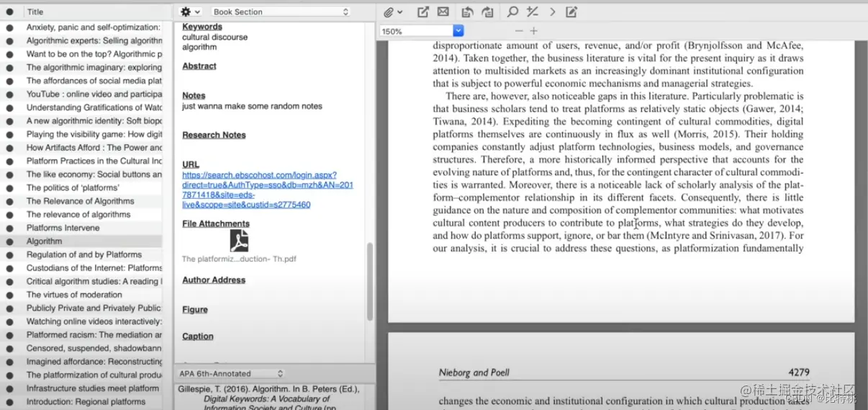Viewport: 868px width, 410px height.
Task: Click the 'just wanna make some random notes' text
Action: pos(252,106)
